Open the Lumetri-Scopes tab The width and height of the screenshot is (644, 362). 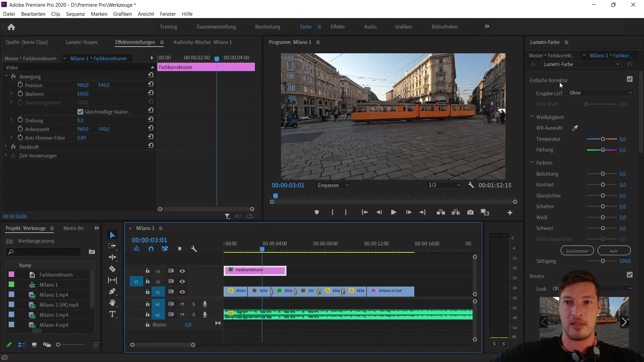click(x=82, y=42)
